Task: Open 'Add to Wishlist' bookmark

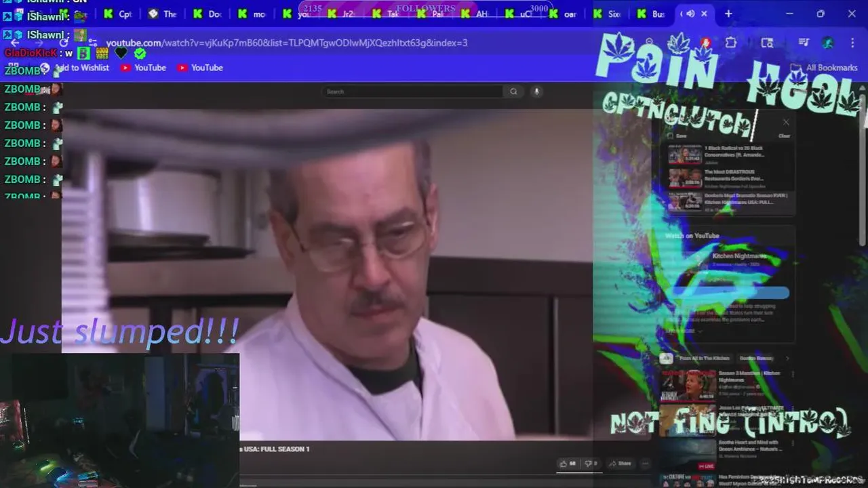Action: tap(75, 68)
